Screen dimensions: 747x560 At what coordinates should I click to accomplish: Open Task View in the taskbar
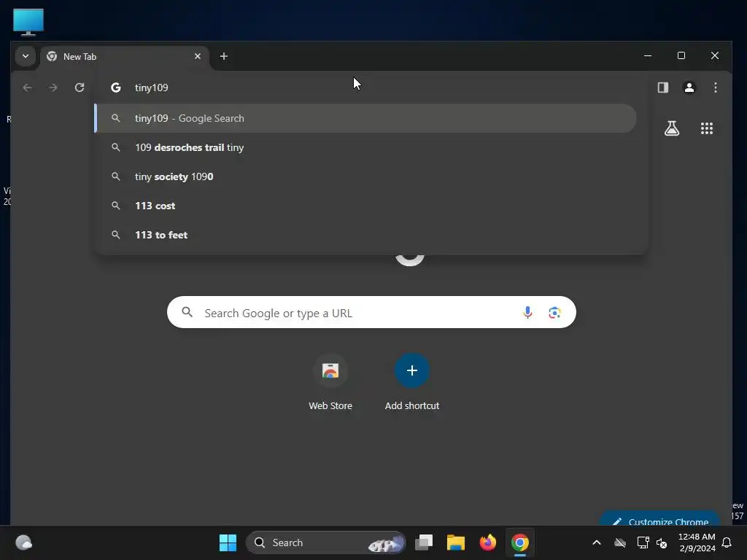pyautogui.click(x=424, y=542)
